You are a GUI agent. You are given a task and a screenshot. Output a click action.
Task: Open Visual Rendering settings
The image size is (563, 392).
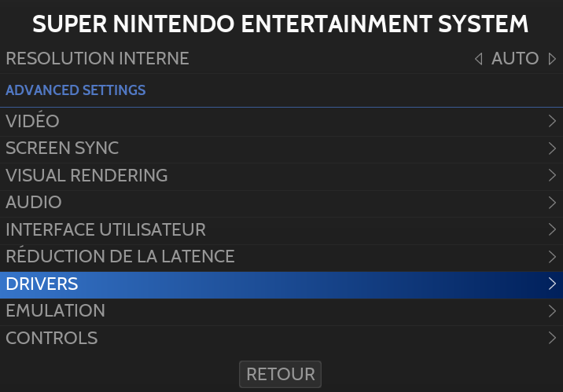click(x=86, y=175)
